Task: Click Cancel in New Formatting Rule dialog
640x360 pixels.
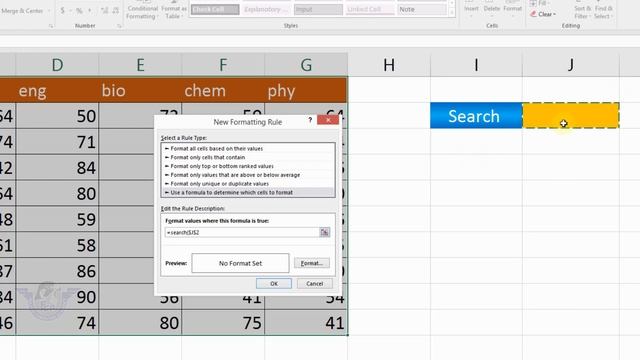Action: click(x=314, y=284)
